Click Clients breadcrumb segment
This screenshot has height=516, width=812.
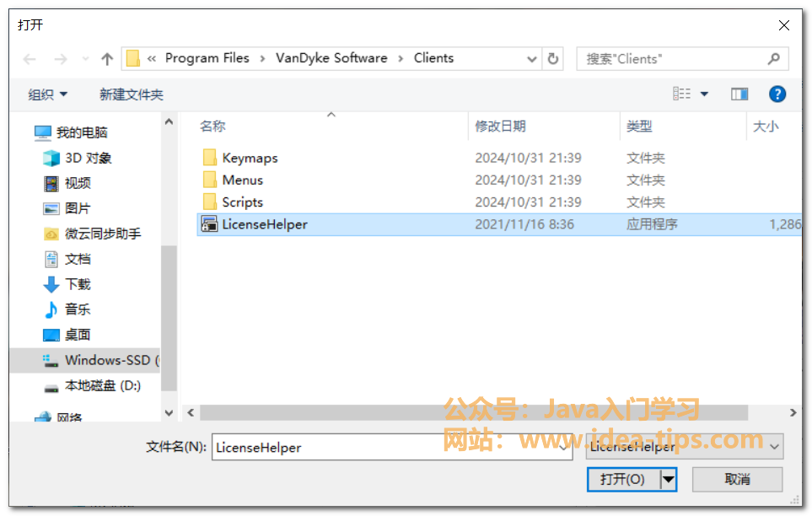[x=433, y=58]
